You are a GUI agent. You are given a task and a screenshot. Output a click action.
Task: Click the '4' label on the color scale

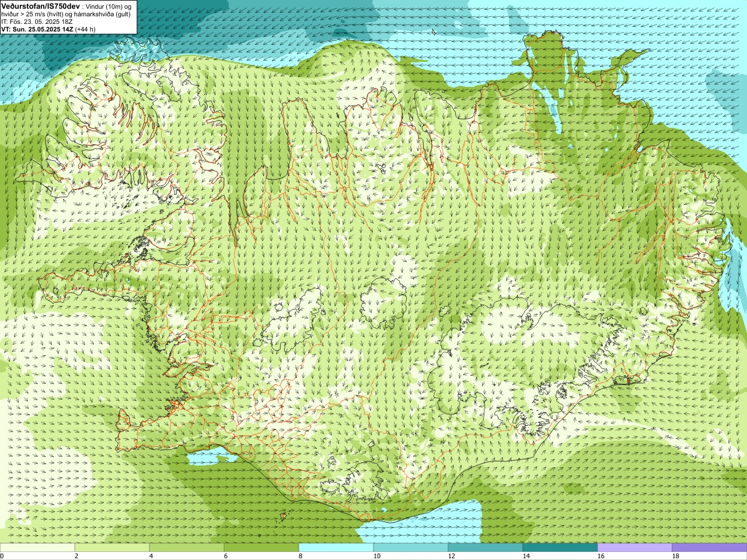[151, 556]
